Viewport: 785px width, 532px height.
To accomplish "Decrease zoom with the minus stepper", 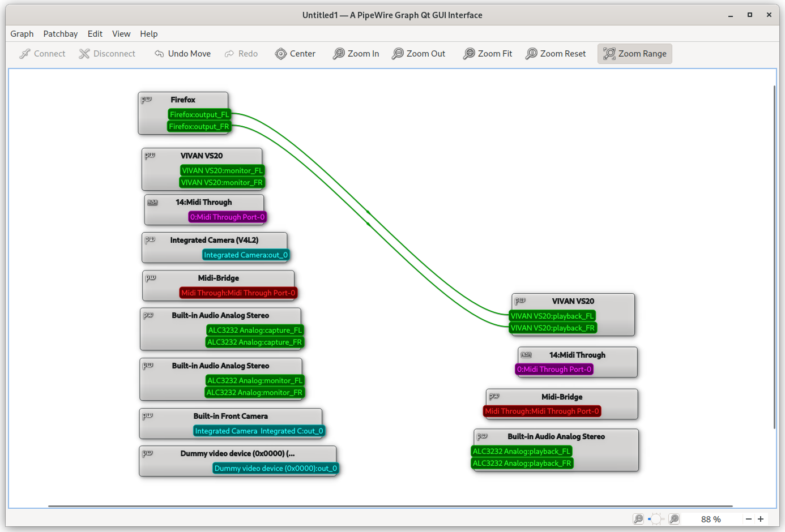I will pos(749,519).
